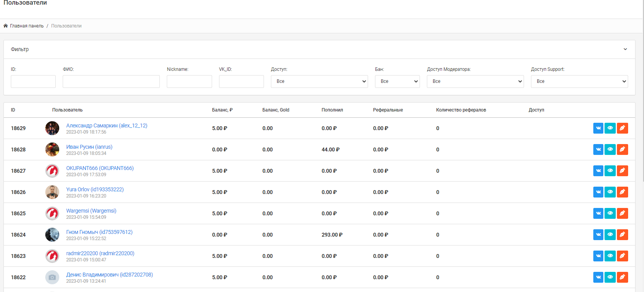Click eye icon for radmir220200 row
Viewport: 644px width, 292px height.
(610, 256)
